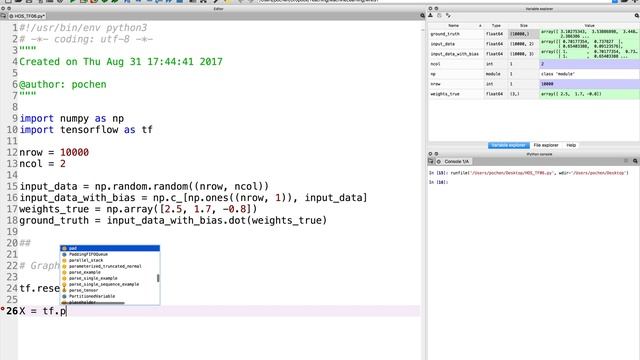Screen dimensions: 640x360
Task: Select the 'pad' autocomplete suggestion
Action: tap(110, 248)
